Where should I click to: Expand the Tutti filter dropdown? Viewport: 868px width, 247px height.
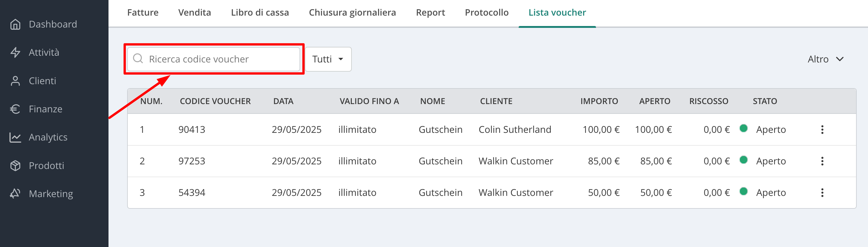pos(328,59)
